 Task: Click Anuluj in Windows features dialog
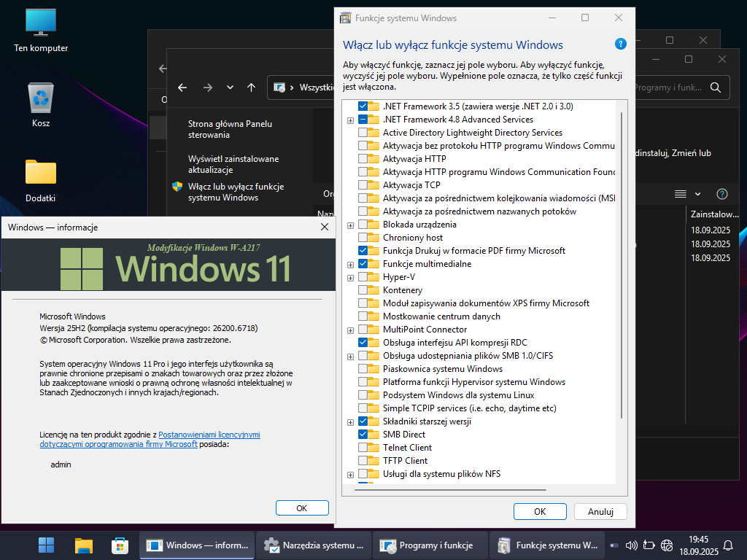click(x=600, y=511)
